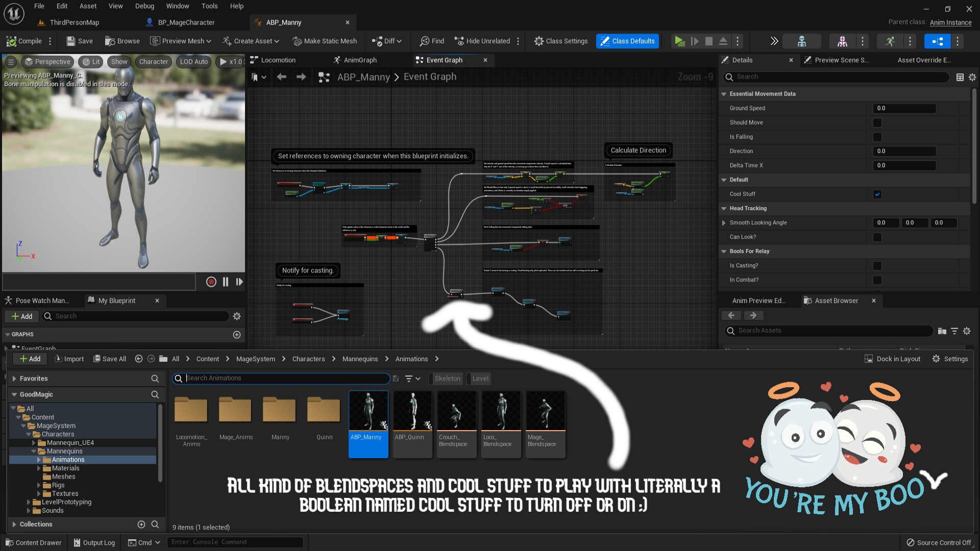The width and height of the screenshot is (980, 551).
Task: Click Hide Unrelated nodes icon
Action: (459, 41)
